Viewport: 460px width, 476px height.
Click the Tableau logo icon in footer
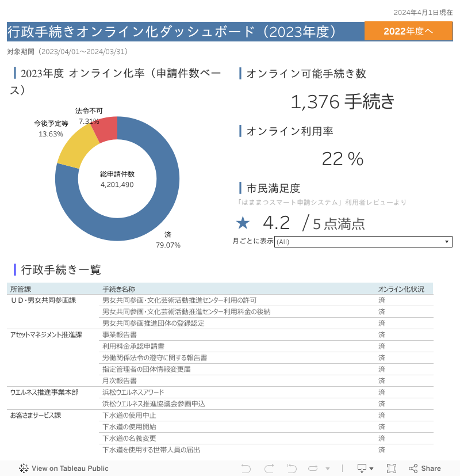coord(24,469)
